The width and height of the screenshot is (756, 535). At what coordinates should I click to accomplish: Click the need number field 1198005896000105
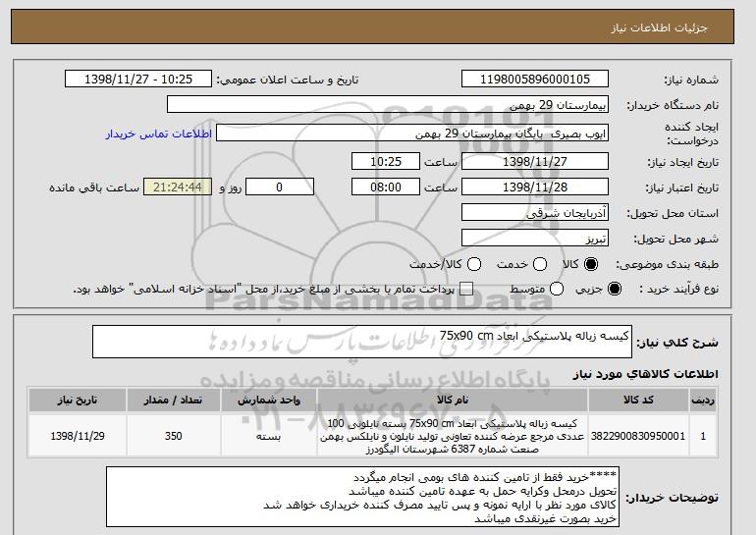tap(535, 80)
